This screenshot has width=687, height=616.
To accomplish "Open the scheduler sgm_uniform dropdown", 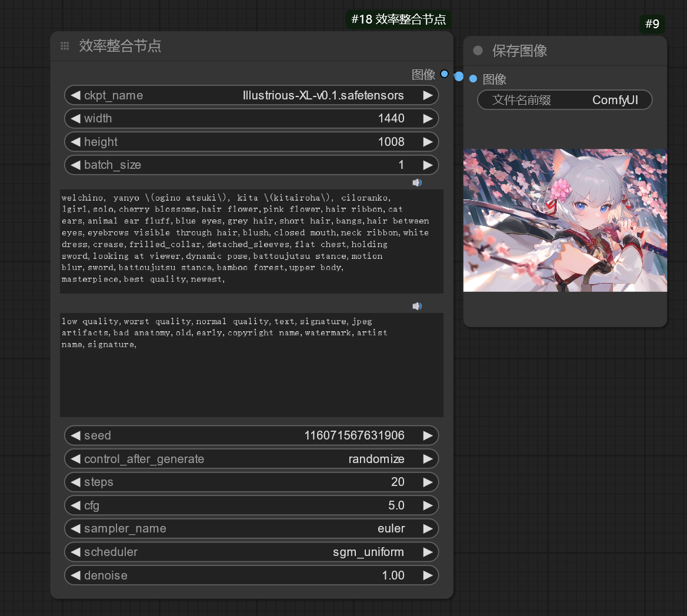I will [x=252, y=552].
